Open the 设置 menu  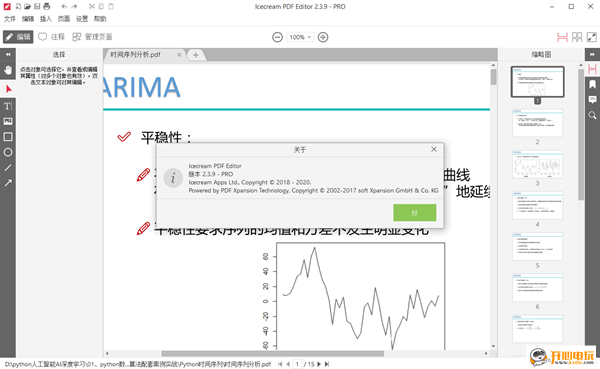[x=82, y=19]
